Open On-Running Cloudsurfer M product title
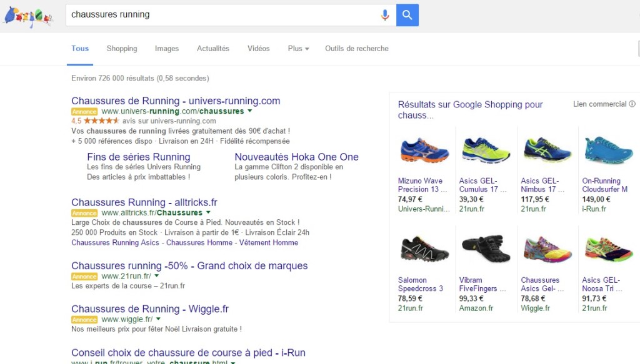Screen dimensions: 640x364 click(x=604, y=185)
